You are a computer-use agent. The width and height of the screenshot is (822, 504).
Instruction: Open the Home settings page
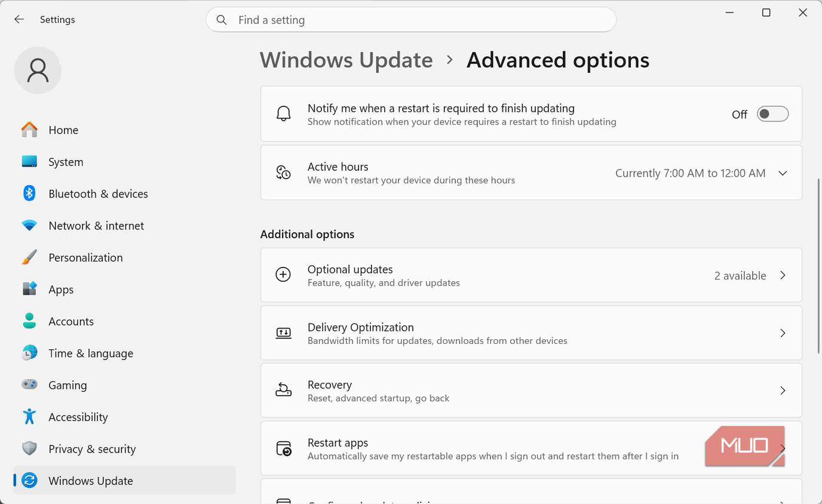(125, 130)
